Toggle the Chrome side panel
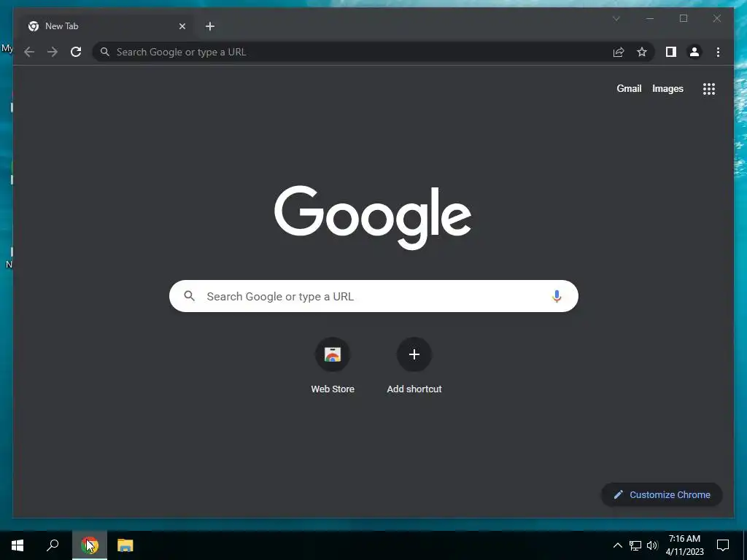Viewport: 747px width, 560px height. pyautogui.click(x=671, y=52)
